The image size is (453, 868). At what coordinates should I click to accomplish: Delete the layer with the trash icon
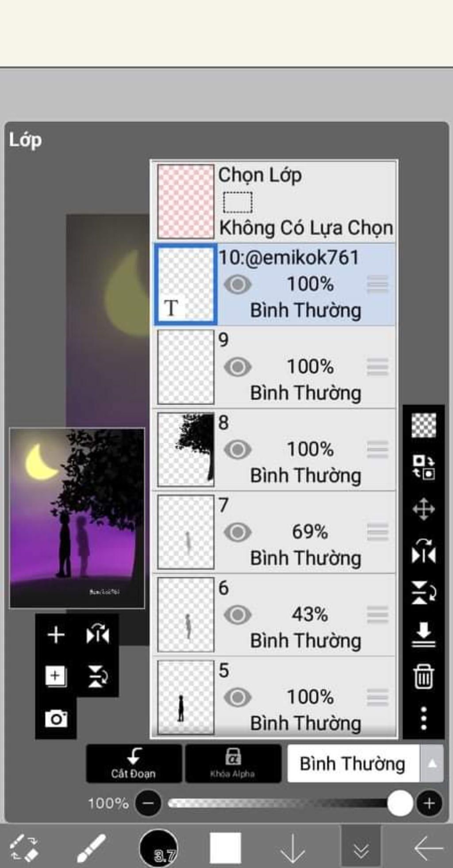click(x=423, y=676)
